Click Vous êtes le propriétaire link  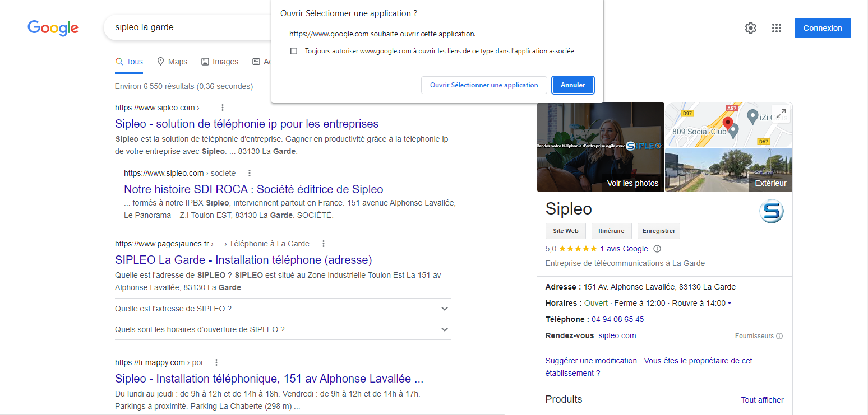pos(649,367)
